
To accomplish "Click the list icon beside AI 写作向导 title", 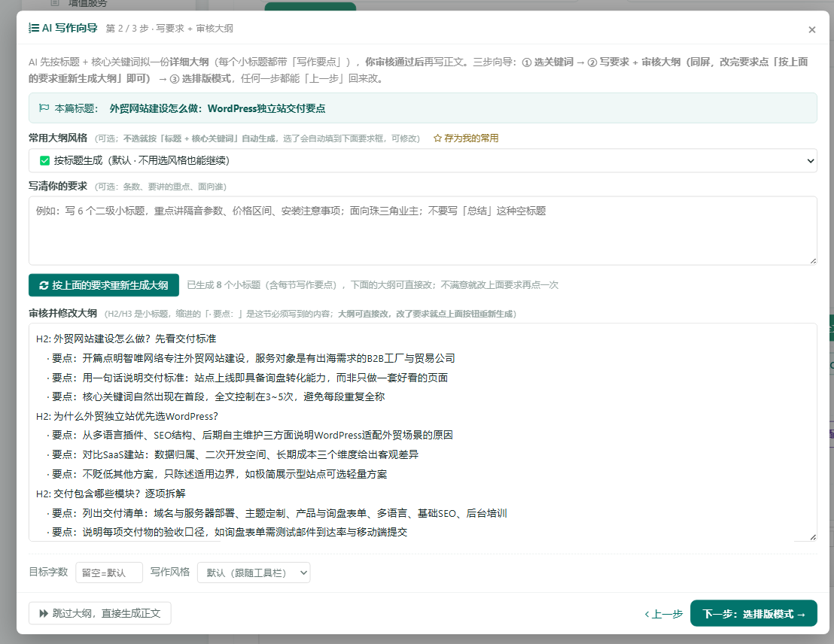I will (34, 28).
